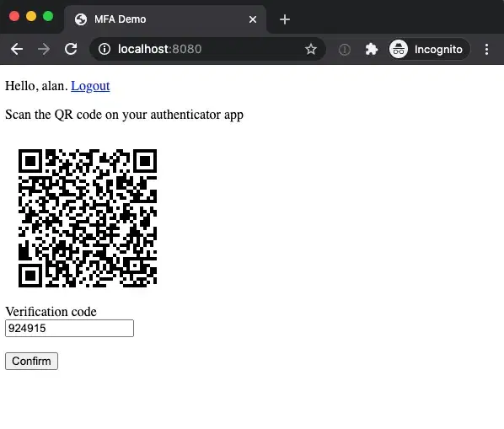Image resolution: width=504 pixels, height=429 pixels.
Task: Open the Extensions puzzle icon
Action: tap(371, 49)
